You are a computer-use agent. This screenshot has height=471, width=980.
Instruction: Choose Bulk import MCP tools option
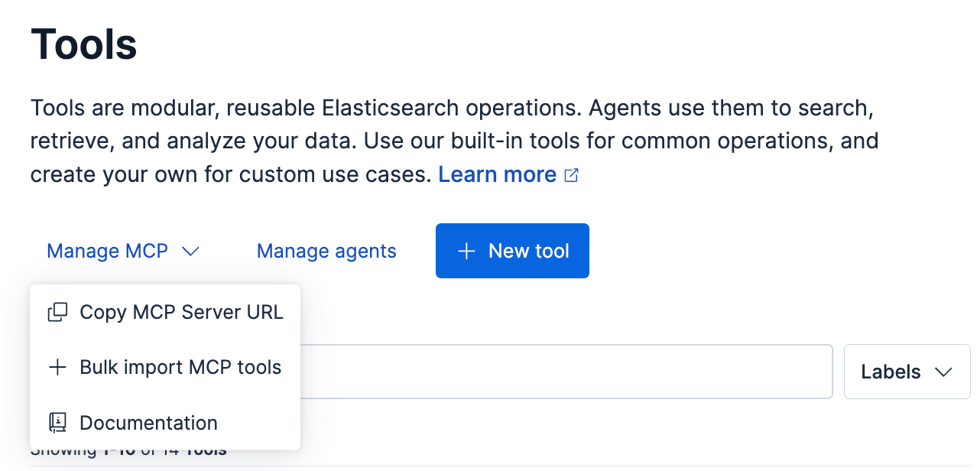(x=165, y=368)
